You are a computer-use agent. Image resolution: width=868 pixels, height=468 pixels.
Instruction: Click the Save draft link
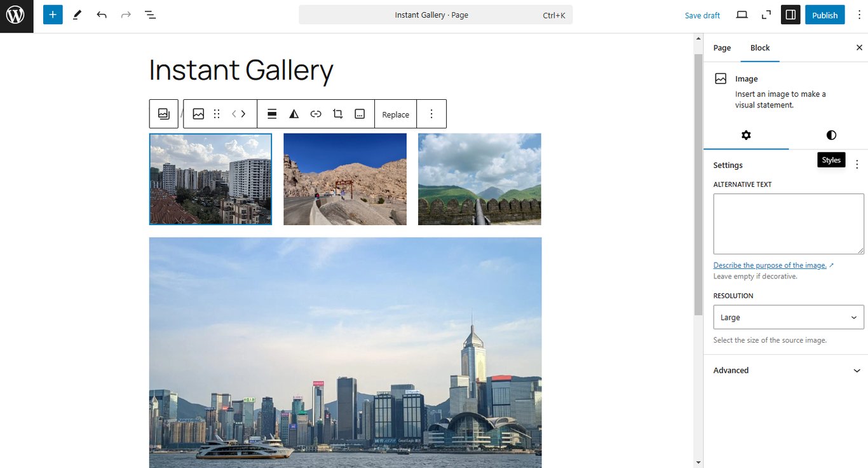point(702,14)
